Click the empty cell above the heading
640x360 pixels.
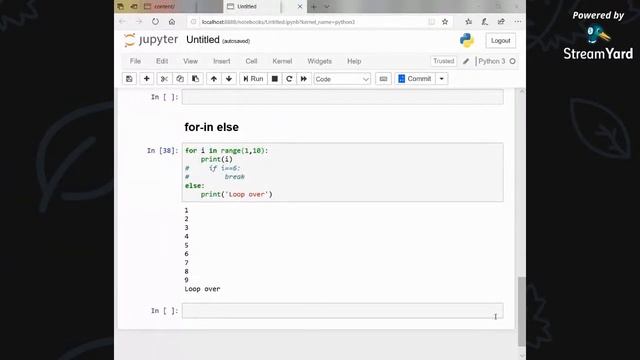pyautogui.click(x=342, y=97)
